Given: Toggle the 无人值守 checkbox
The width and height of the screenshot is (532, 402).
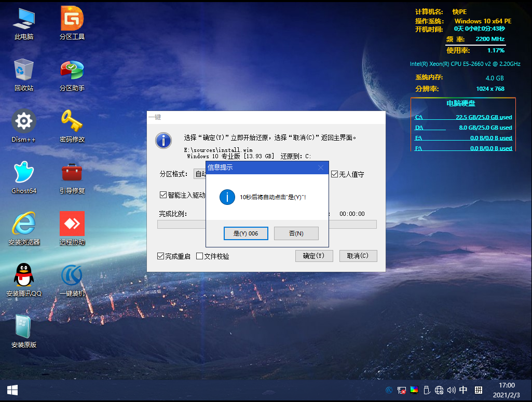Looking at the screenshot, I should [x=335, y=174].
